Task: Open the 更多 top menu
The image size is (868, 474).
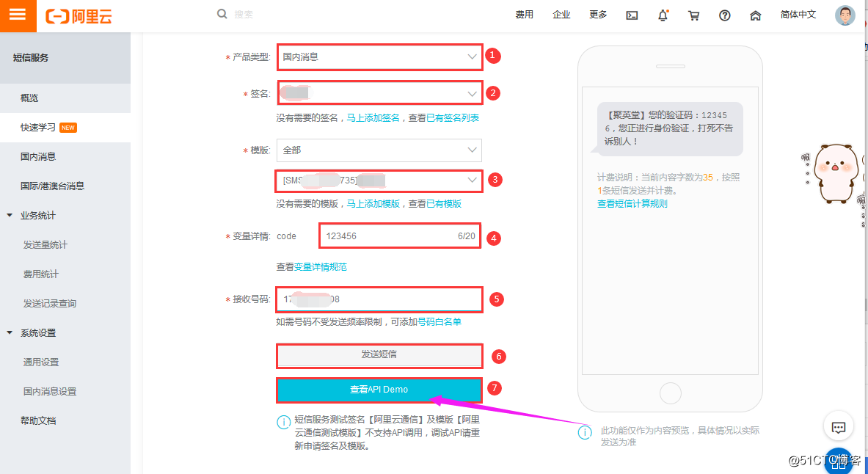Action: [598, 15]
